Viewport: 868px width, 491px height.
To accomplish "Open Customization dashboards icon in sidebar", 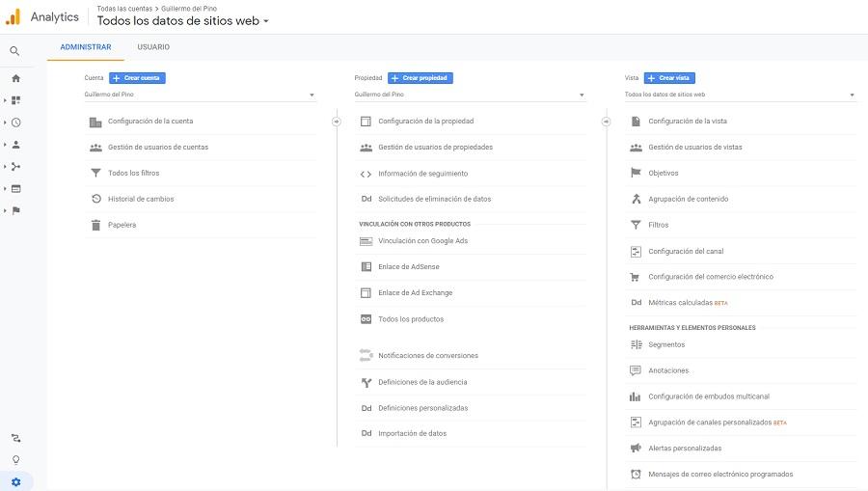I will (x=16, y=100).
